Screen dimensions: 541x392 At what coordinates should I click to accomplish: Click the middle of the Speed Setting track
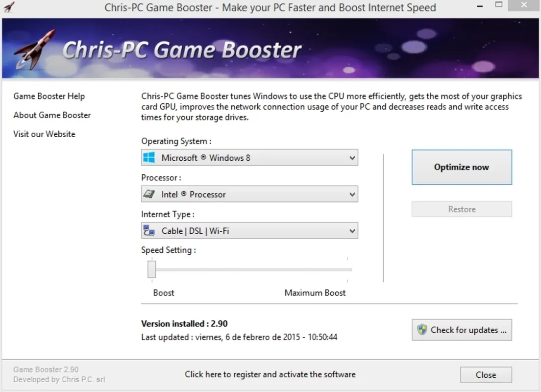(x=250, y=269)
